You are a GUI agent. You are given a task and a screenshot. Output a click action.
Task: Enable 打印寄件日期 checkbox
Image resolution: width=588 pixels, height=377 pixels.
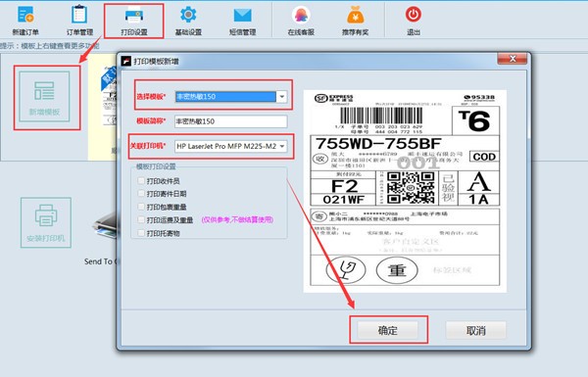tap(141, 194)
